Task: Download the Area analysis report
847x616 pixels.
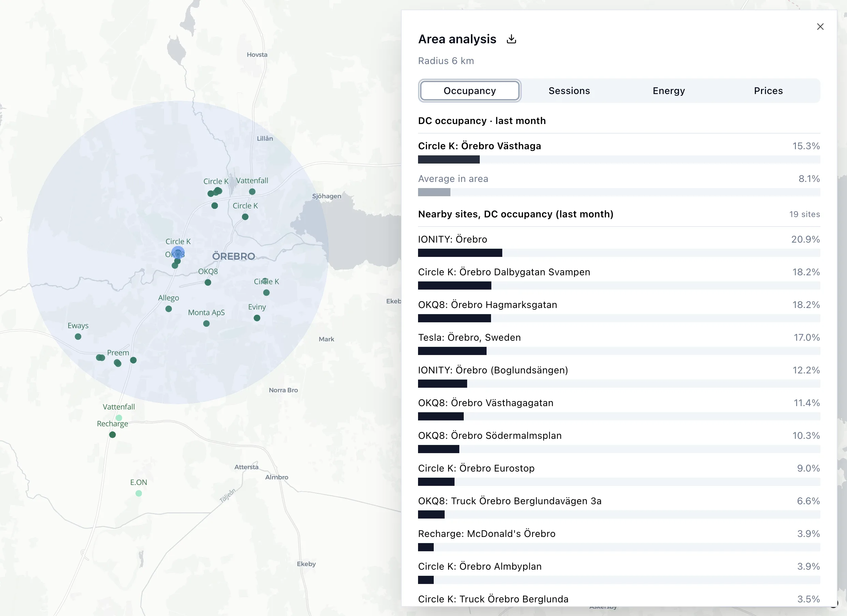Action: tap(511, 39)
